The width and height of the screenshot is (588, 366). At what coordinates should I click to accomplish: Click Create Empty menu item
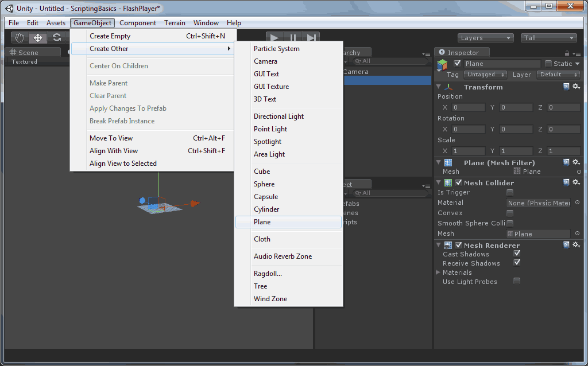[154, 36]
